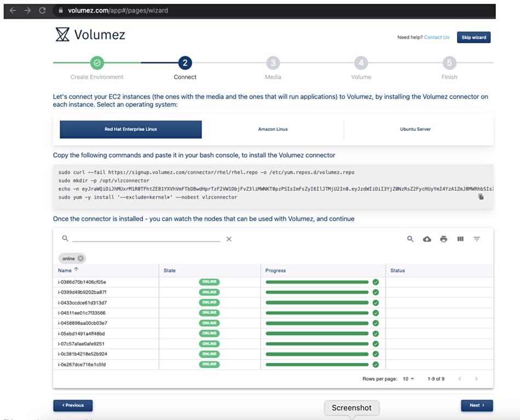Select node i-04511ee01c7f33566
The height and width of the screenshot is (420, 520).
click(82, 313)
